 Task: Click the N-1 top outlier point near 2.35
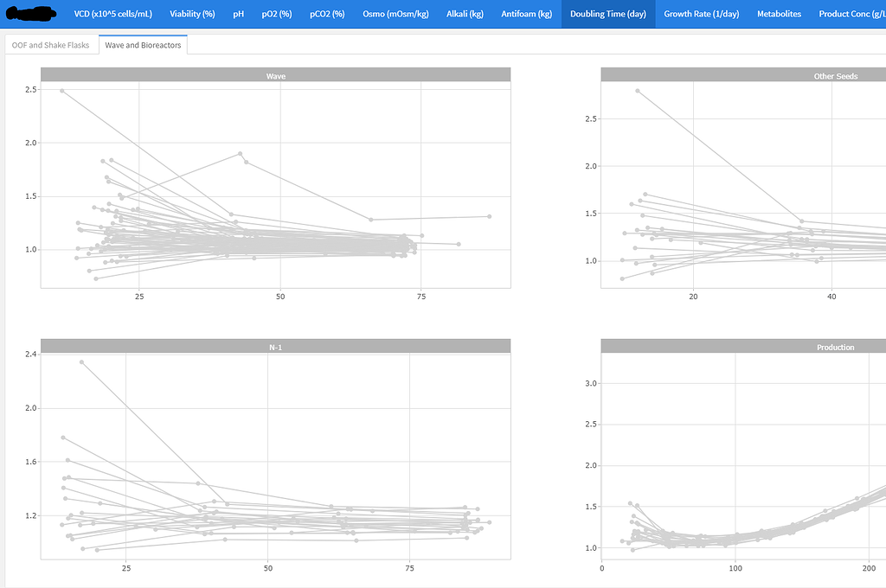82,362
